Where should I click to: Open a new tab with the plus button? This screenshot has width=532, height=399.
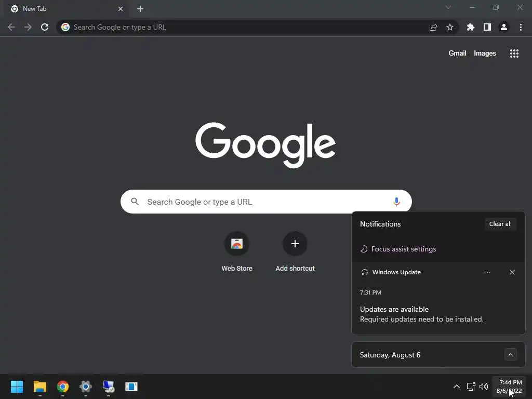click(140, 9)
